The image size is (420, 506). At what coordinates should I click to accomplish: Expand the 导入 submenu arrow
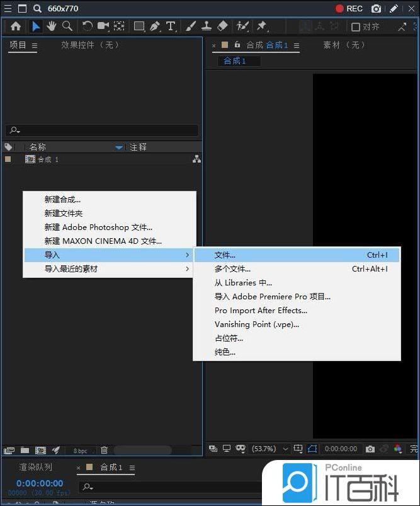(188, 255)
